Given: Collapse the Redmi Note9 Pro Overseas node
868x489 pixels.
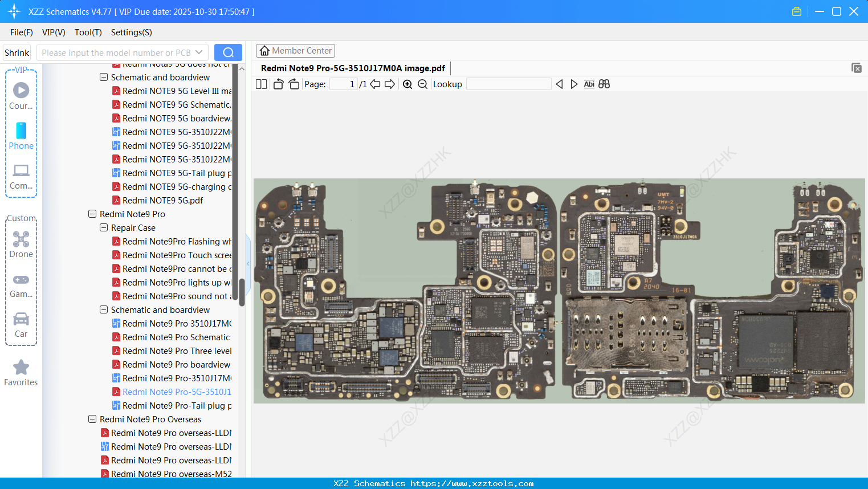Looking at the screenshot, I should pyautogui.click(x=92, y=419).
